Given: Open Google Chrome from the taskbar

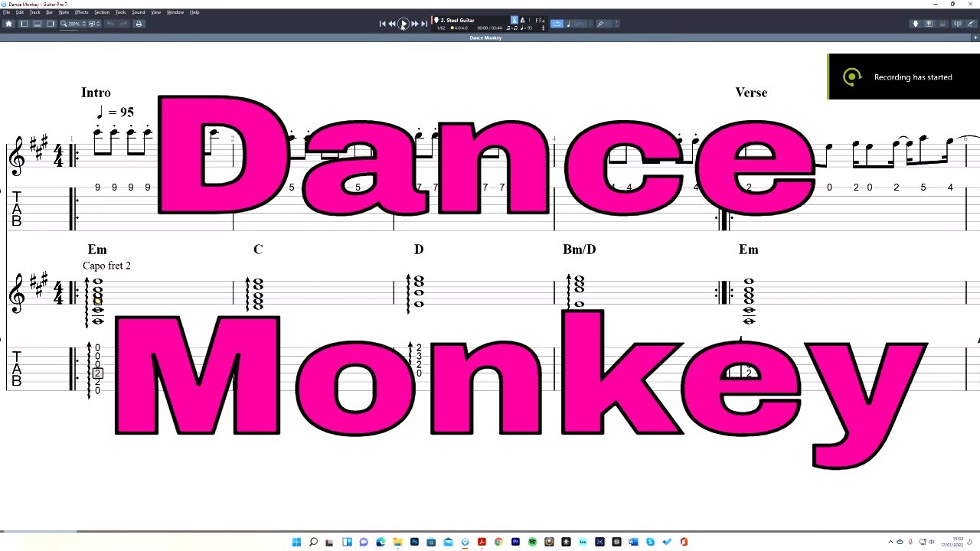Looking at the screenshot, I should coord(498,542).
